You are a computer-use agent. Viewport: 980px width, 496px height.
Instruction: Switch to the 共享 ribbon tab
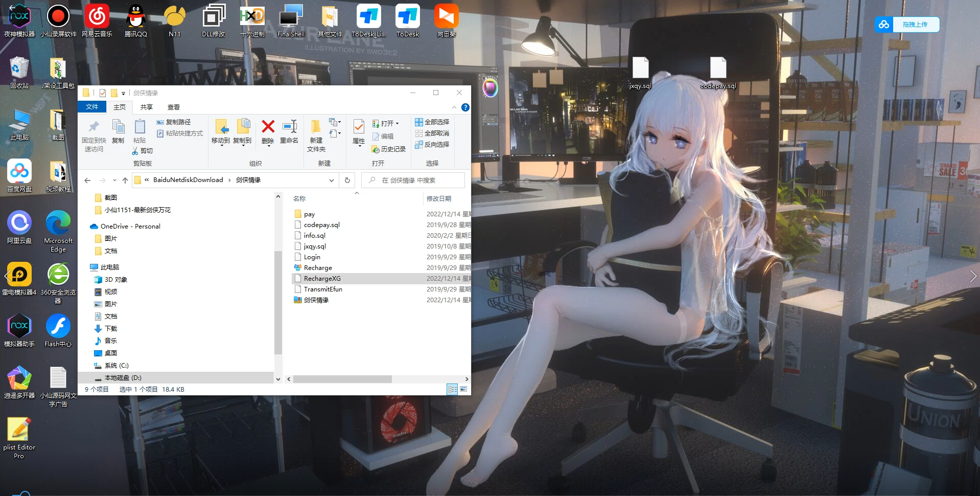(147, 107)
